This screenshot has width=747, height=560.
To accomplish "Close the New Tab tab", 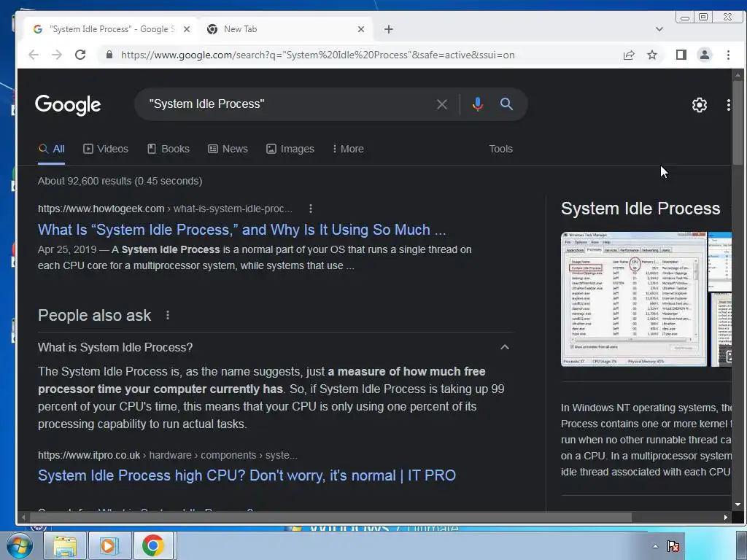I will click(361, 29).
